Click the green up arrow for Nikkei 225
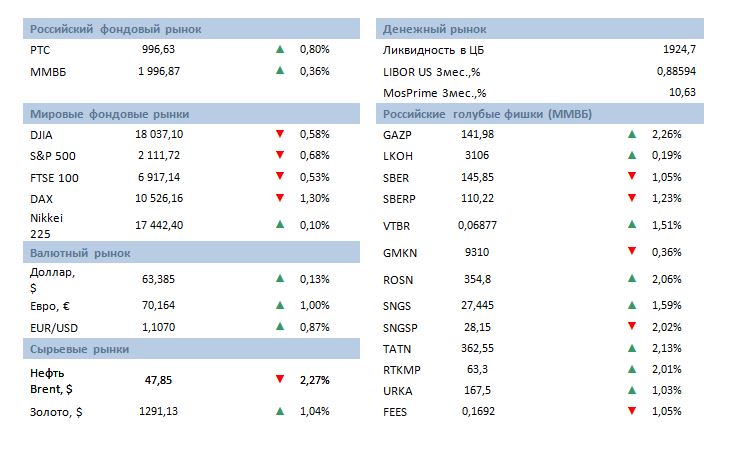This screenshot has height=452, width=742. [280, 226]
